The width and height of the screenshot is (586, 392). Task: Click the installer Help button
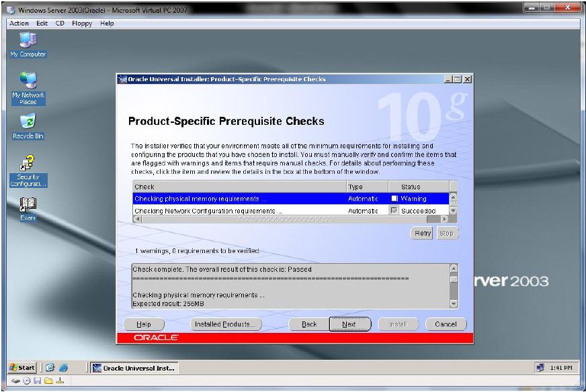point(144,324)
